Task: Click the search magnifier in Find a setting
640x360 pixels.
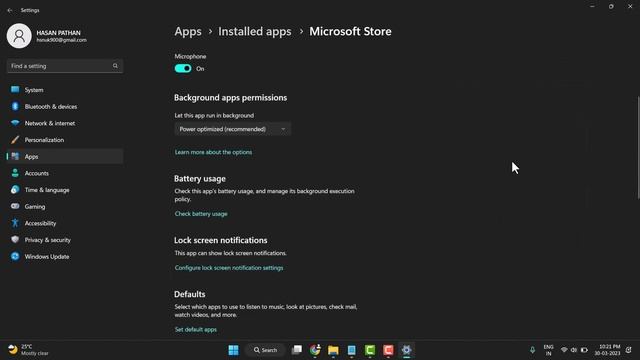Action: point(116,66)
